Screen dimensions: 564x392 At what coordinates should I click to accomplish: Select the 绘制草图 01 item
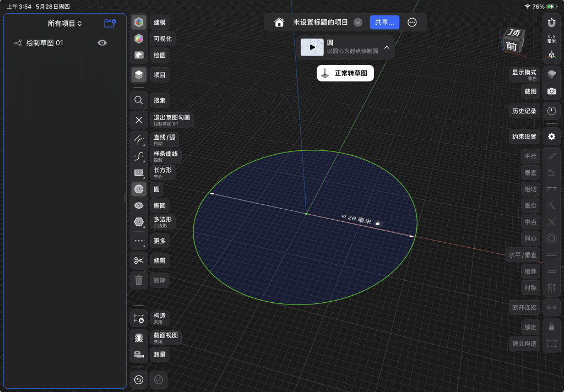pos(45,43)
